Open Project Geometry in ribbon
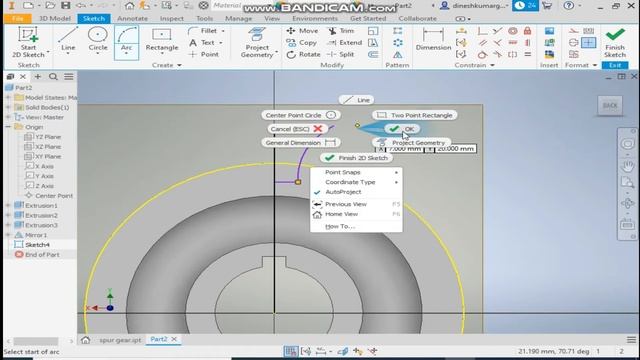The width and height of the screenshot is (640, 360). [x=257, y=42]
